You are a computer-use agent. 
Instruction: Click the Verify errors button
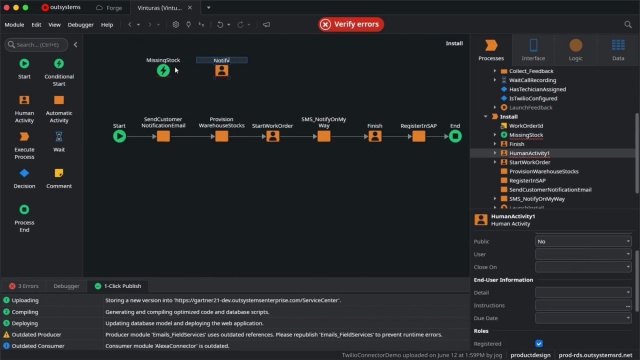(351, 24)
